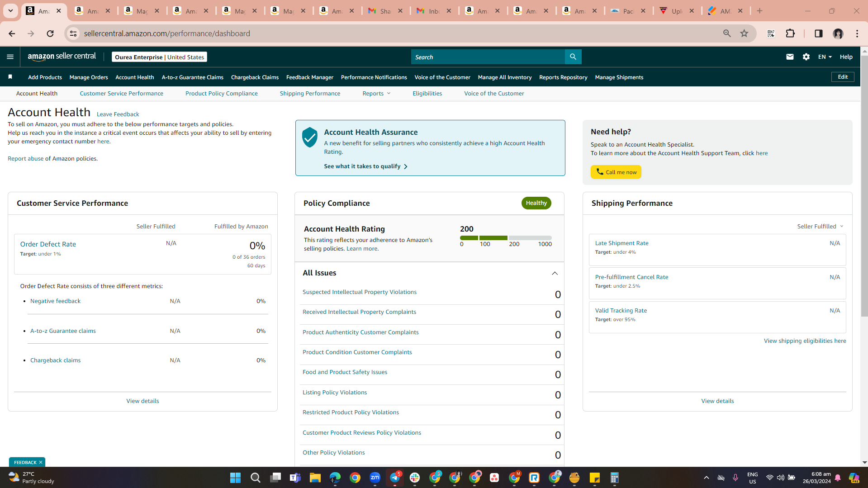Screen dimensions: 868x488
Task: Open Zoom from the taskbar
Action: pyautogui.click(x=375, y=478)
